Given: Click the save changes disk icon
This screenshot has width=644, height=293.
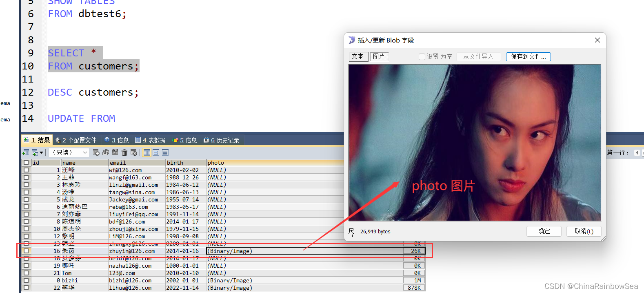Looking at the screenshot, I should tap(115, 152).
